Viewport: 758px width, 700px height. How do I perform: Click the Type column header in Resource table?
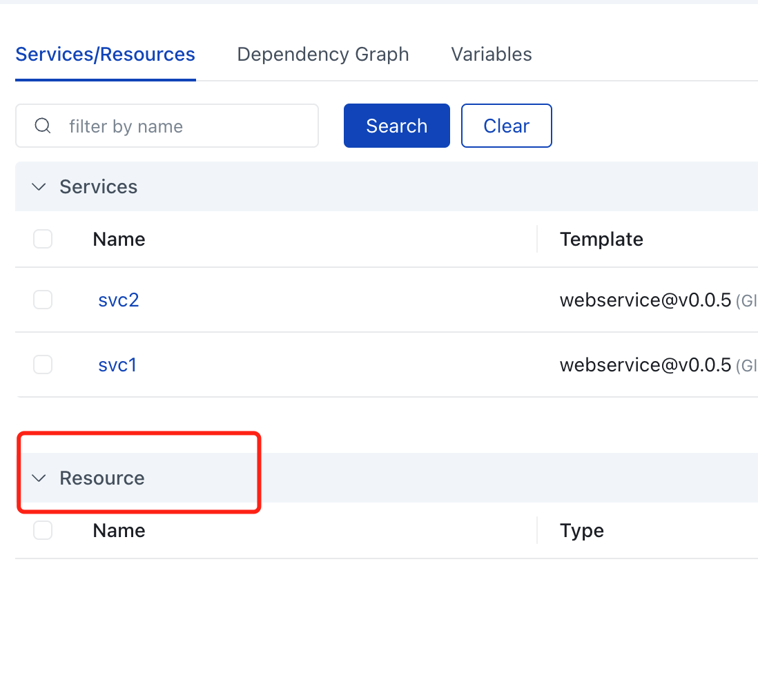[x=582, y=530]
